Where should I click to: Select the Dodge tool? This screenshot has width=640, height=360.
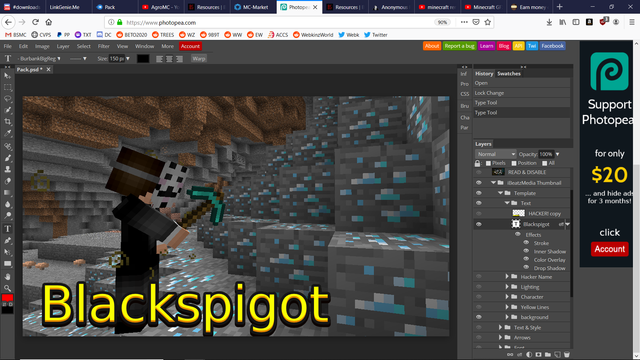coord(7,216)
